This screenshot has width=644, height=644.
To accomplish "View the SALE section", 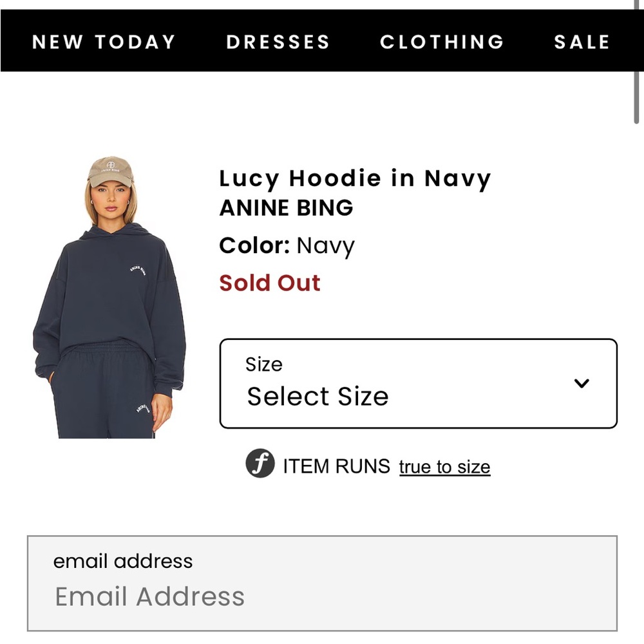I will point(582,42).
